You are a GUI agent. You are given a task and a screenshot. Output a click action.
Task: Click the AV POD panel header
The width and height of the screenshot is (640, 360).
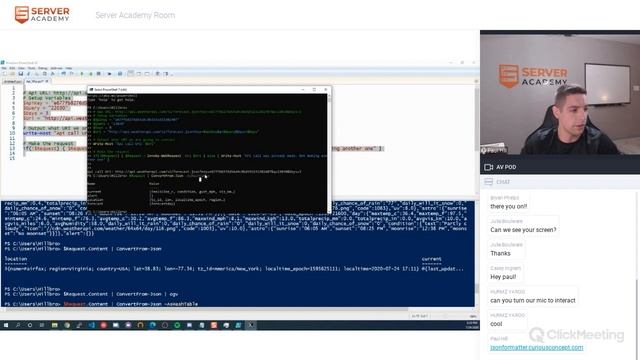[560, 167]
